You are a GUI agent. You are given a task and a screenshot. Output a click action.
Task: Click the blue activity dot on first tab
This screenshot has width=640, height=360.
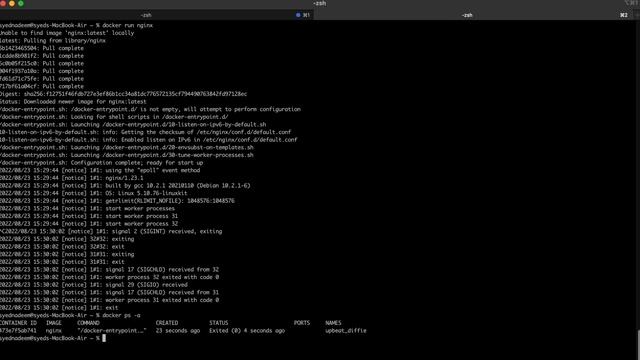[298, 15]
